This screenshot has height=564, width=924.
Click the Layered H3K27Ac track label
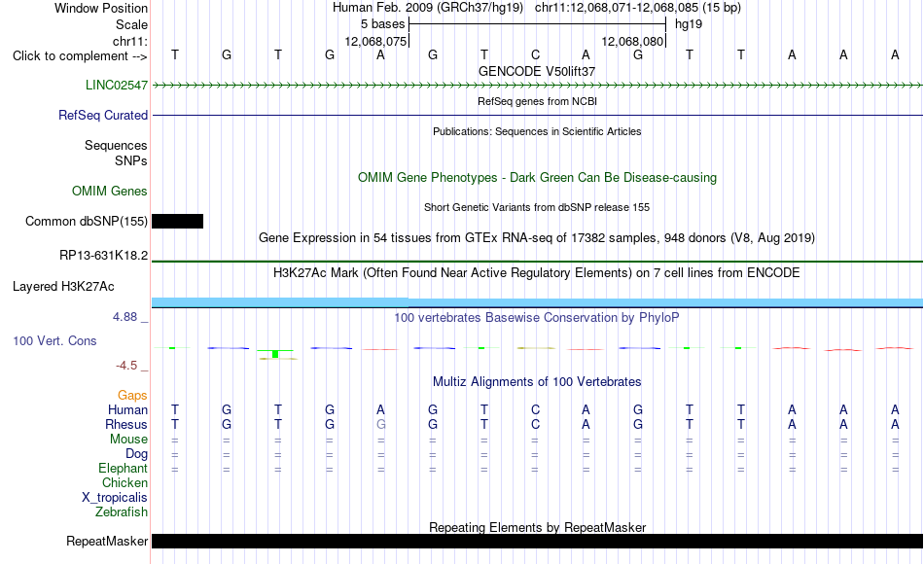63,287
